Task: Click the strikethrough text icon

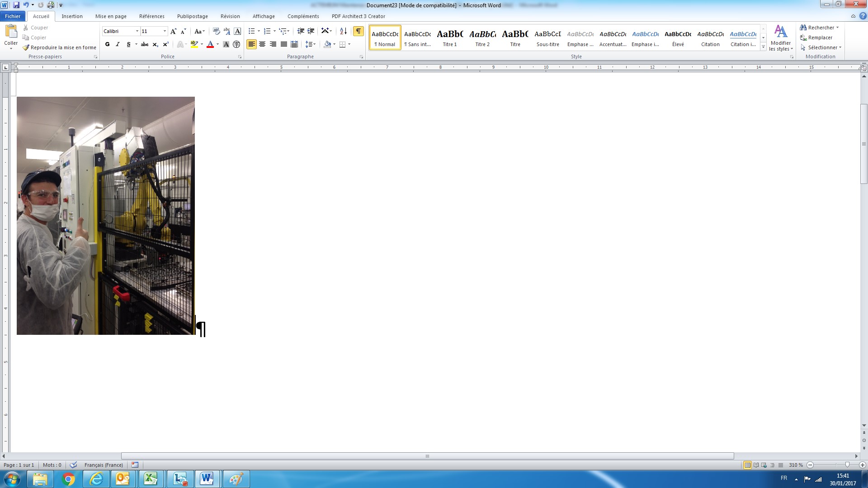Action: click(x=145, y=44)
